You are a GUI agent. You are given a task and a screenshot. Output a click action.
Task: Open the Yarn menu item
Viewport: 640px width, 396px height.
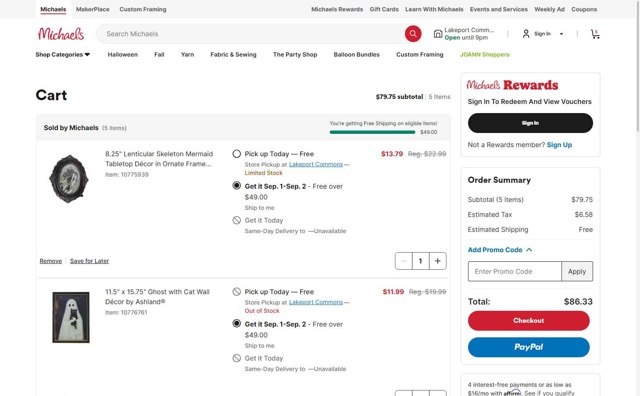[x=187, y=55]
